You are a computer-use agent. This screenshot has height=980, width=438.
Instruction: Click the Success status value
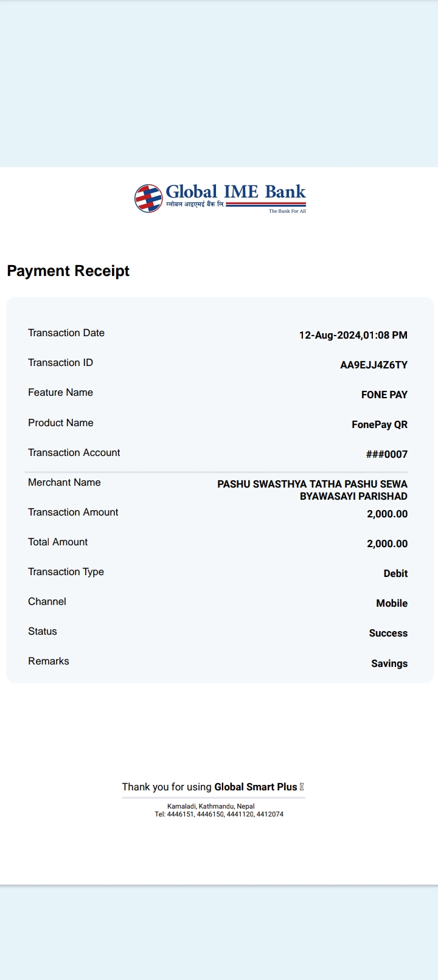[388, 633]
